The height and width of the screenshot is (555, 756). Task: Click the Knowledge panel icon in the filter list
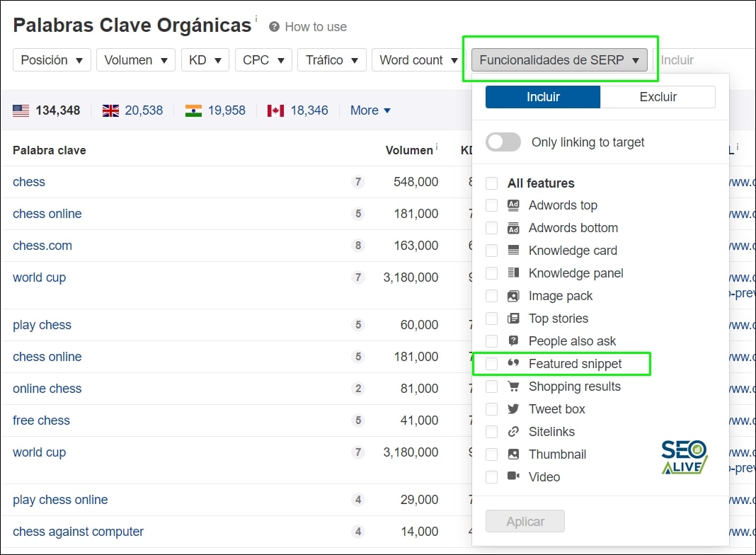(x=512, y=273)
